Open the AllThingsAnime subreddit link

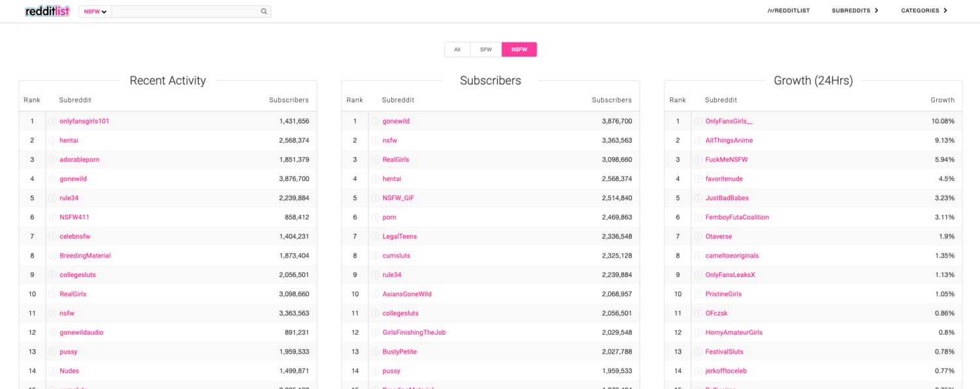click(729, 141)
